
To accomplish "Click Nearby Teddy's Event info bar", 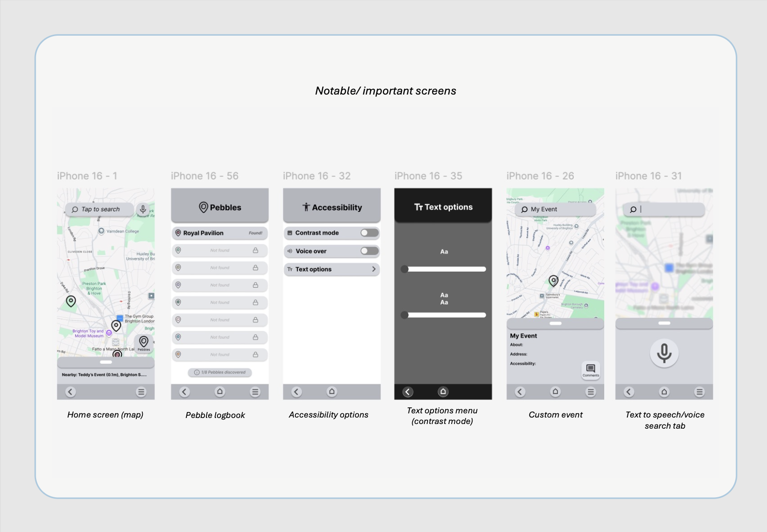I will [105, 374].
